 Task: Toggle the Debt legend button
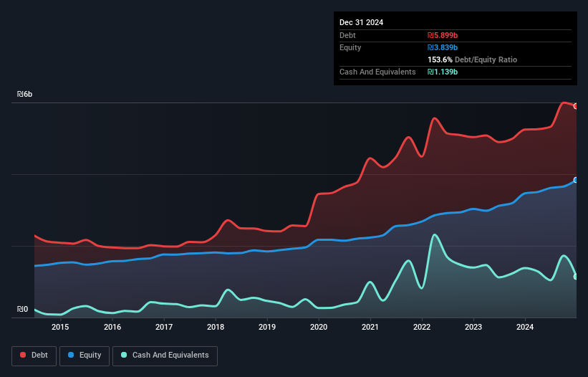pyautogui.click(x=34, y=355)
